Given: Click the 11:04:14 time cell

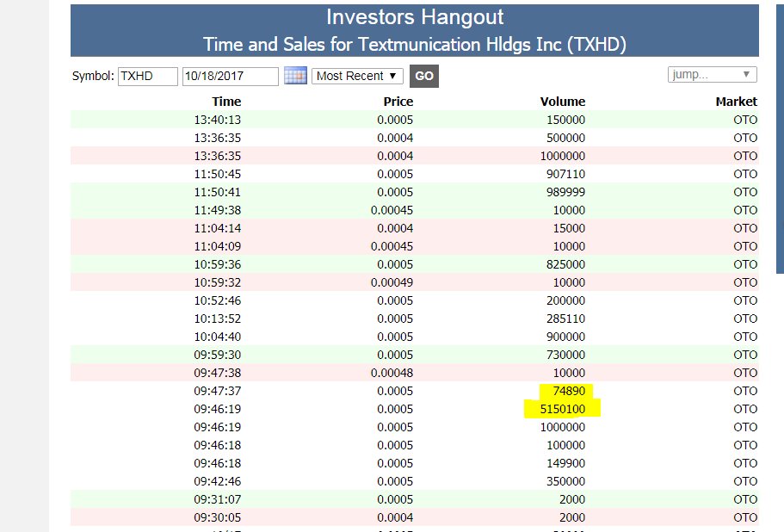Looking at the screenshot, I should 218,228.
